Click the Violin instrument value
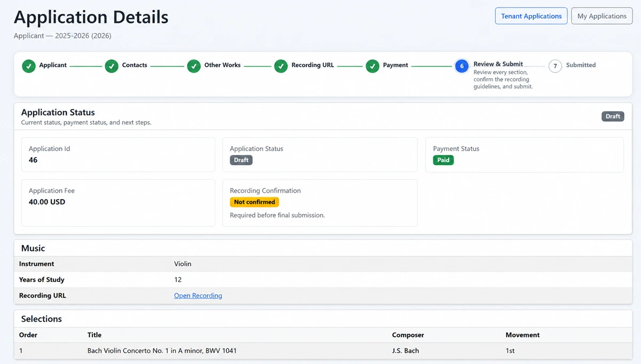Viewport: 641px width, 364px height. tap(183, 264)
